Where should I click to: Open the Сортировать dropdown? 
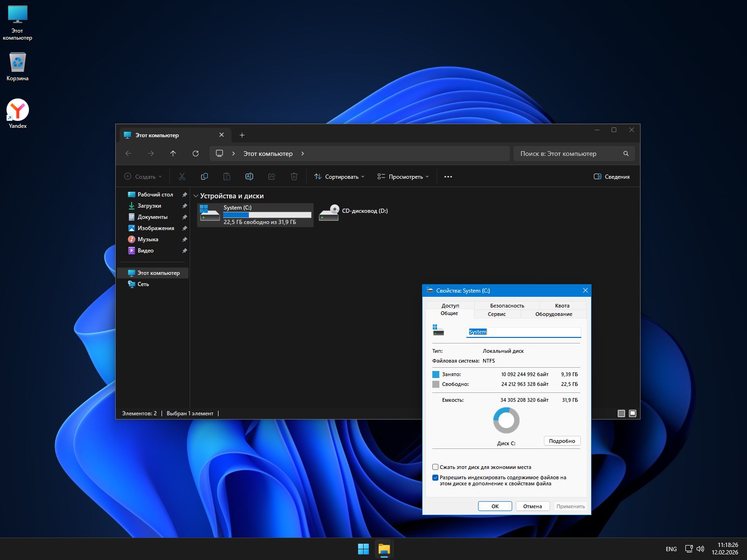[x=339, y=177]
